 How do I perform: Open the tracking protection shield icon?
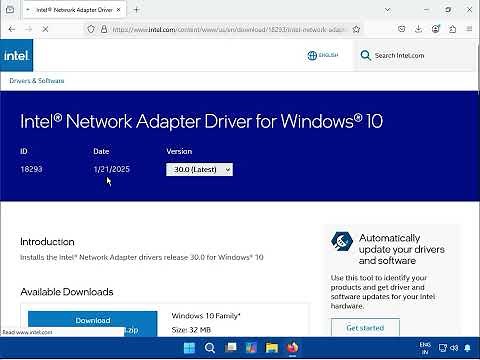pos(91,29)
